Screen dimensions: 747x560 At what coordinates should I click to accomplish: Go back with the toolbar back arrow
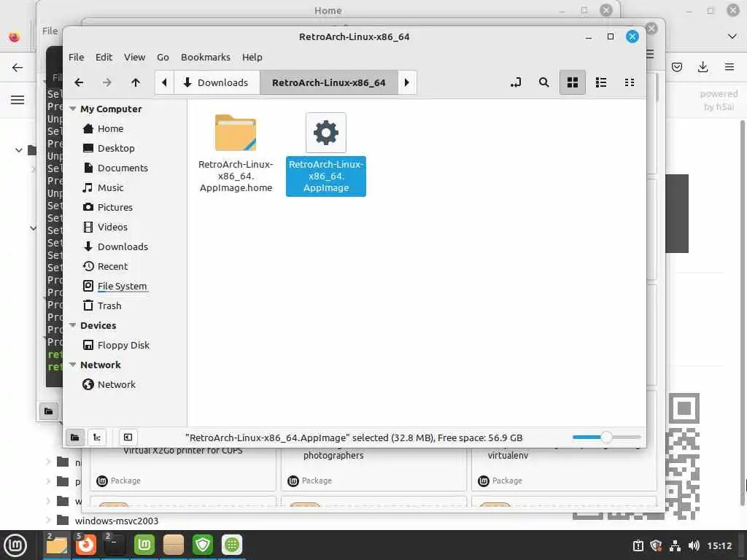pos(79,82)
